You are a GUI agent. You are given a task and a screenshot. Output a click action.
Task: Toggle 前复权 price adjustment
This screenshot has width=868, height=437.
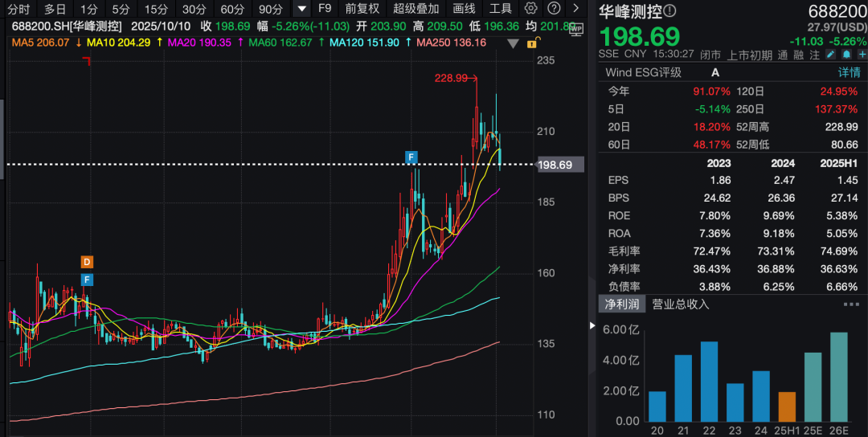pyautogui.click(x=362, y=9)
